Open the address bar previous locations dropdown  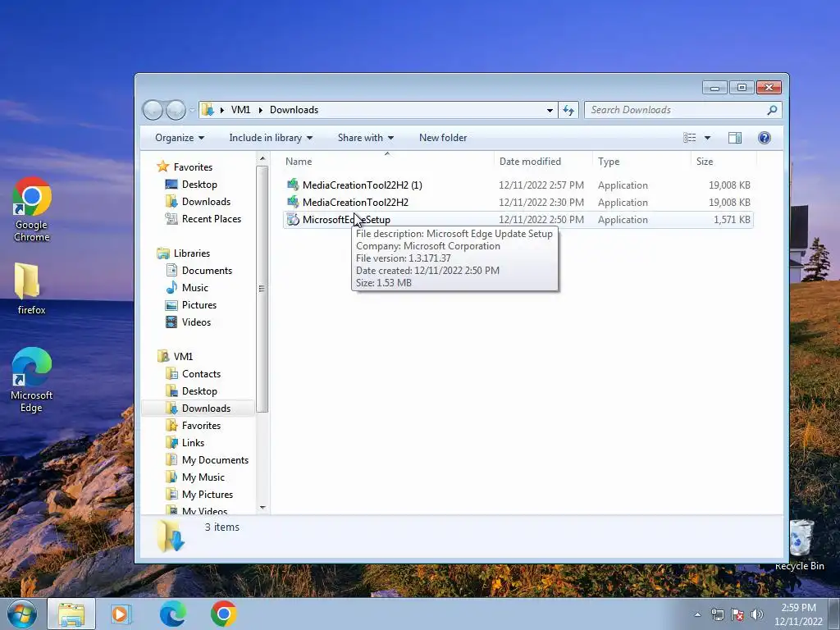(550, 111)
